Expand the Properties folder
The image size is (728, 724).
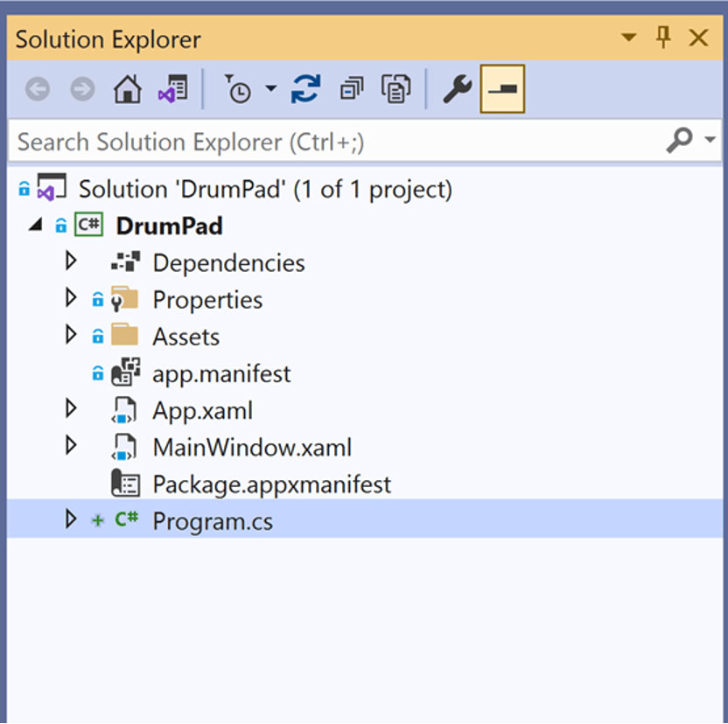tap(71, 297)
